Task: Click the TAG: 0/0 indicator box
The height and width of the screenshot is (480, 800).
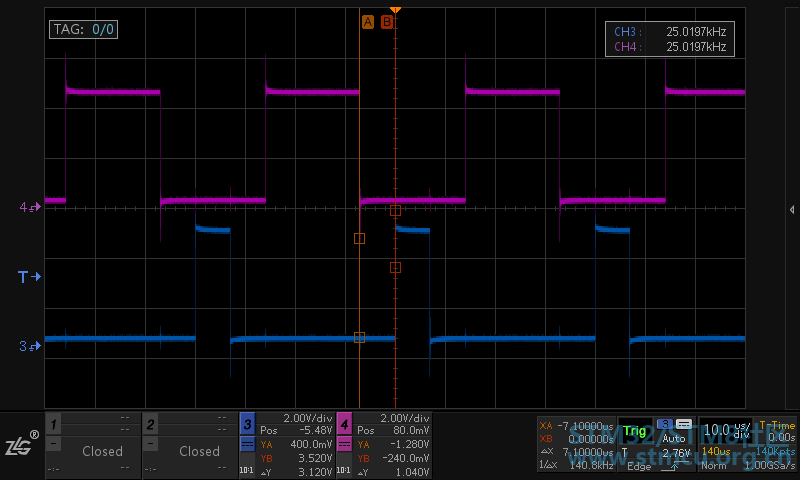Action: [x=83, y=29]
